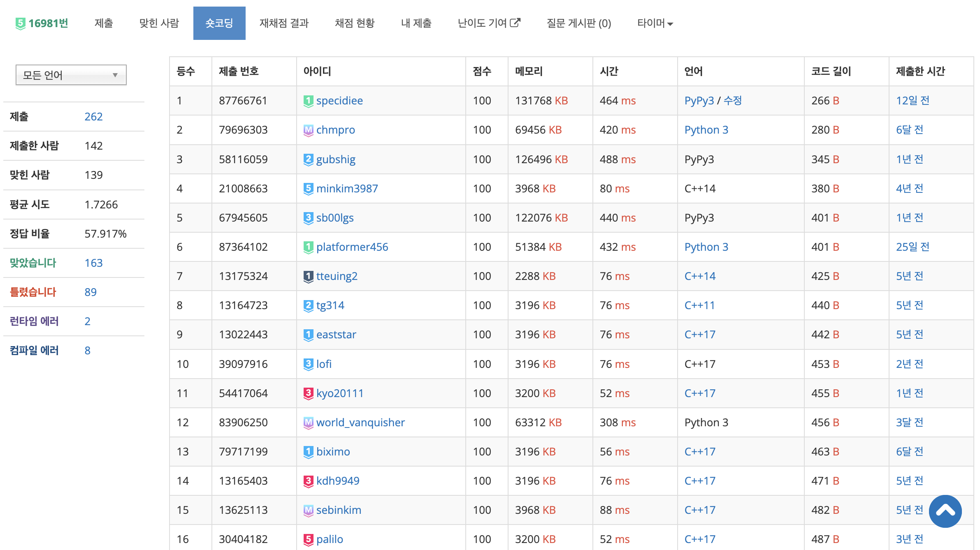Open the 262 submissions count link
Image resolution: width=980 pixels, height=550 pixels.
pos(93,117)
